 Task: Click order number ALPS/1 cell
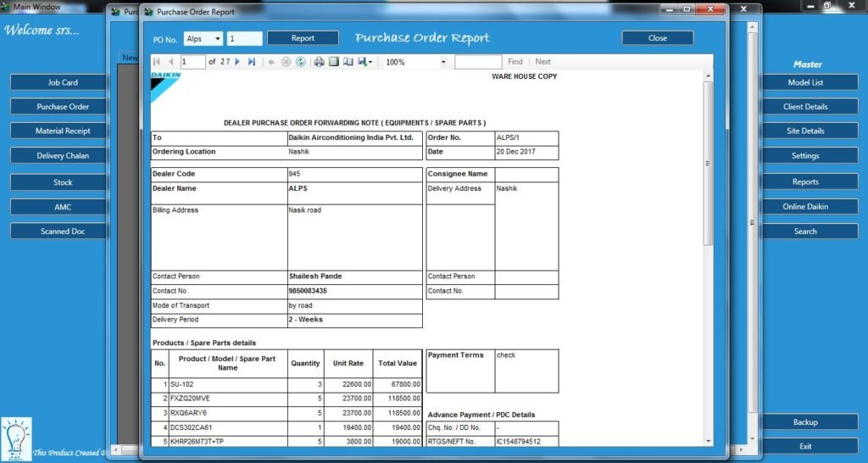pyautogui.click(x=526, y=138)
